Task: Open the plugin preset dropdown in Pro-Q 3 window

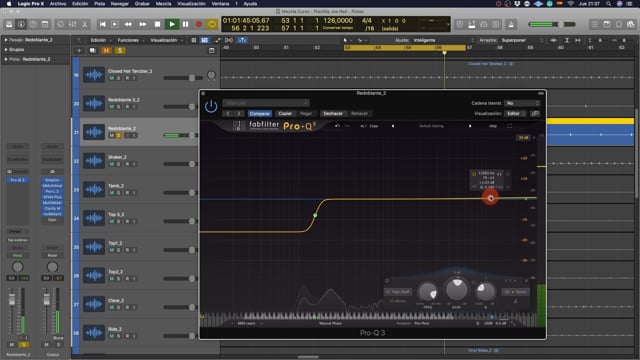Action: tap(266, 103)
